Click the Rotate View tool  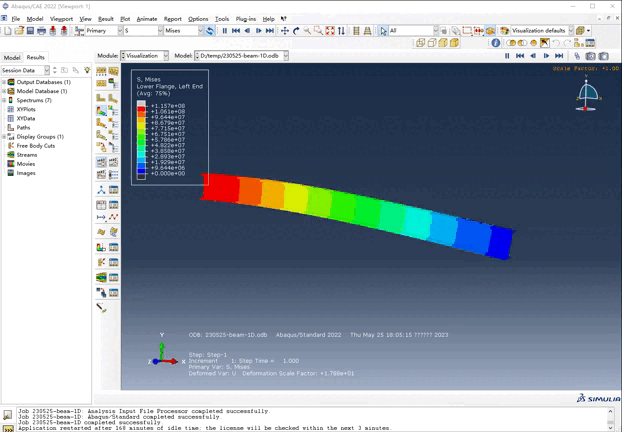pyautogui.click(x=296, y=31)
